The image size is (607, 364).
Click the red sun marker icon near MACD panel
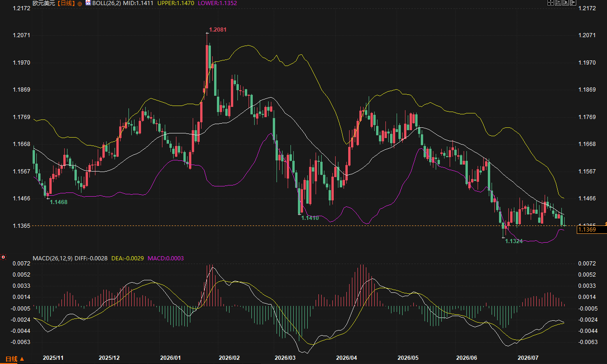tap(4, 257)
